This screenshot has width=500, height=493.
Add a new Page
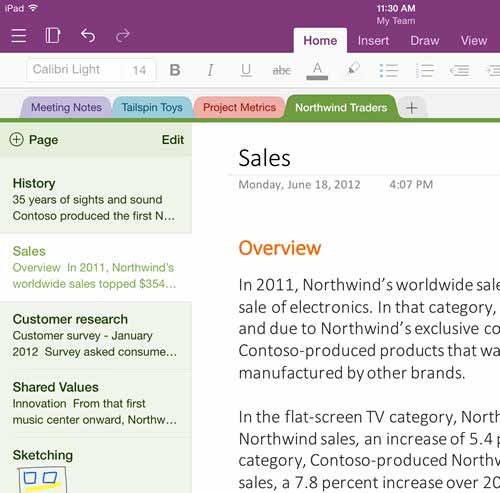(x=33, y=140)
